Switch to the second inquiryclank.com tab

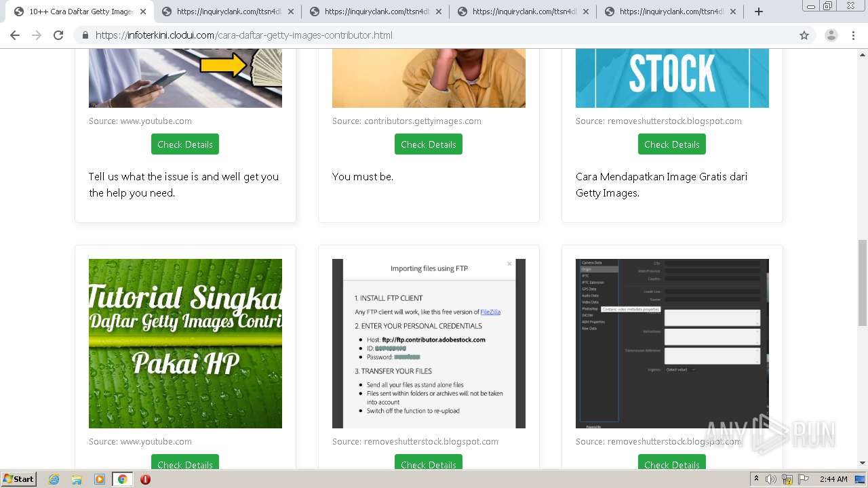pos(375,12)
